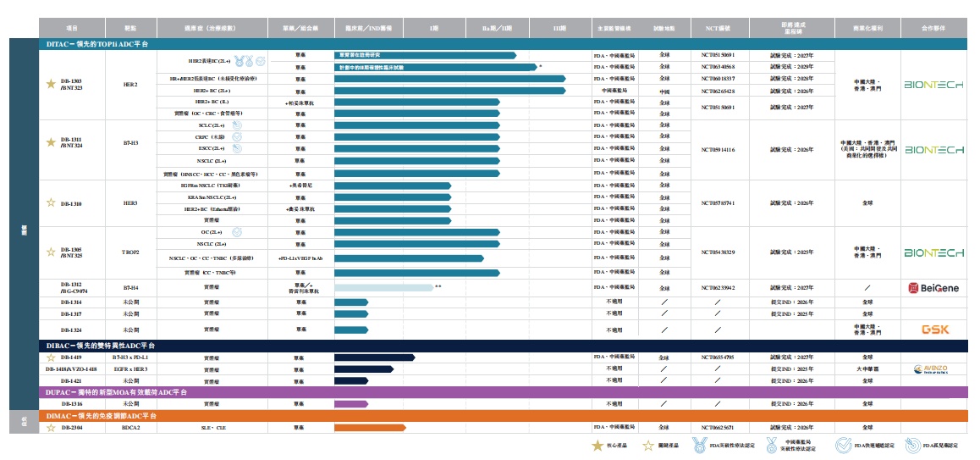
Task: Click the outlined star beside DB-1419
Action: pos(51,357)
